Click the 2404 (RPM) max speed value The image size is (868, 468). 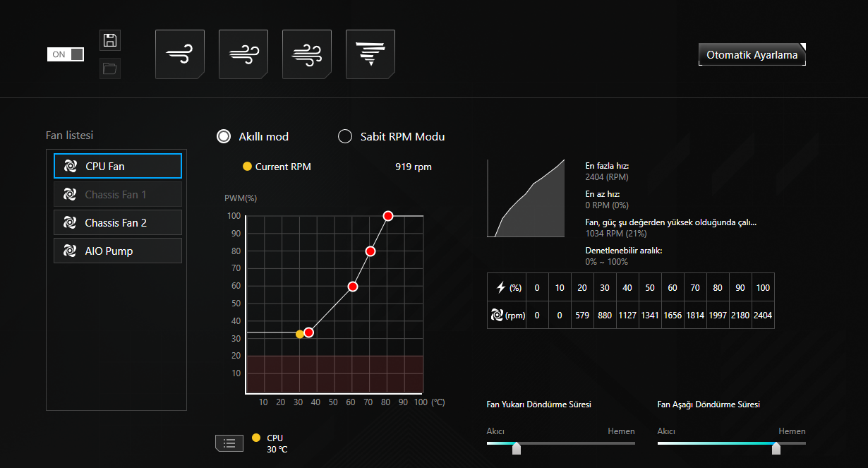607,176
